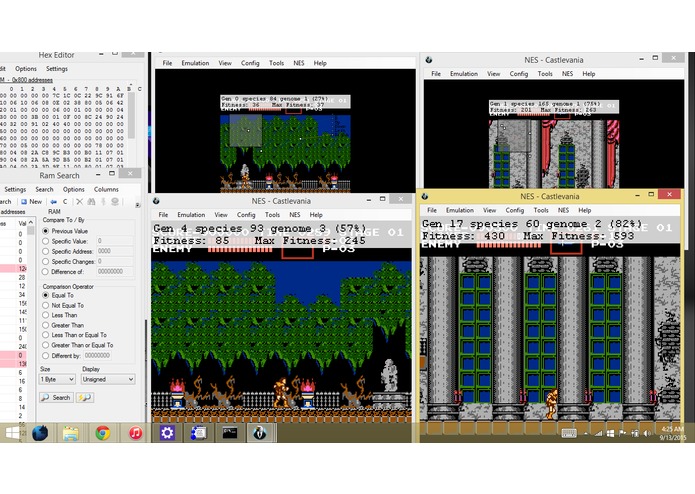Click the Val column header in Ram Search
695x494 pixels.
(21, 223)
